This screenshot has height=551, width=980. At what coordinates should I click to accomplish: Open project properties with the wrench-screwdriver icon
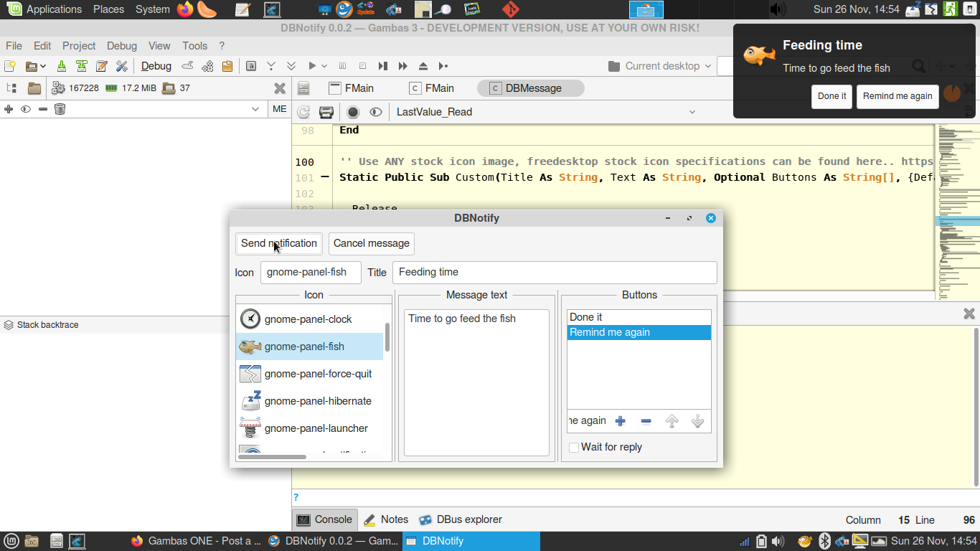point(121,66)
